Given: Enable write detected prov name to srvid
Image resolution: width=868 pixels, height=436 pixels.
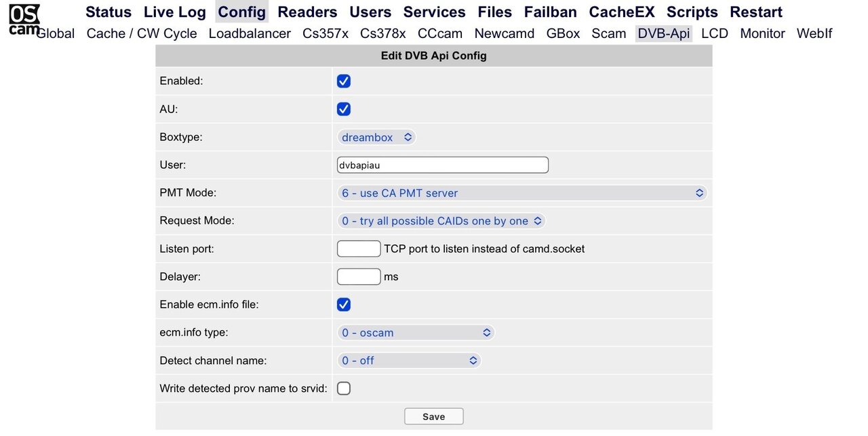Looking at the screenshot, I should pyautogui.click(x=344, y=389).
